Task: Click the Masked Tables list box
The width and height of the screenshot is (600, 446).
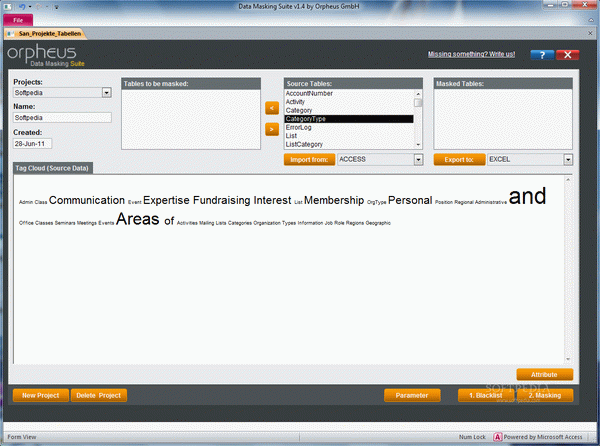Action: tap(503, 119)
